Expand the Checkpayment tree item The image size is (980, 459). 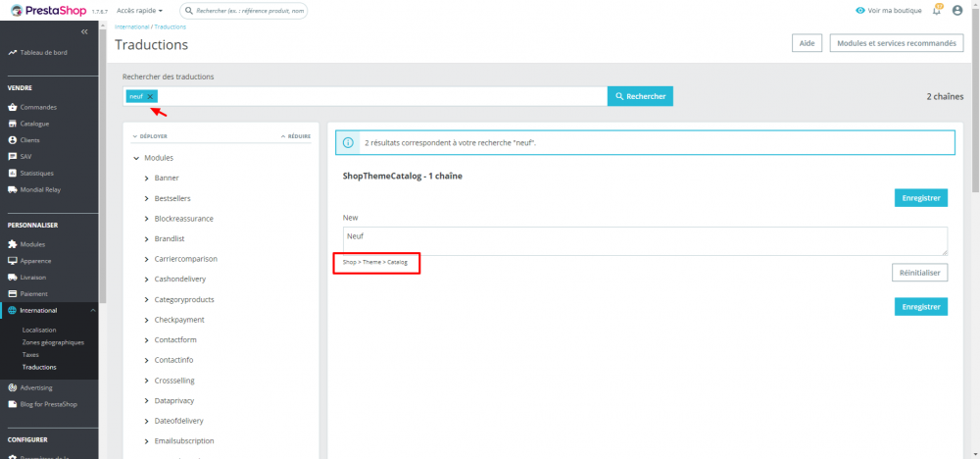[x=146, y=320]
